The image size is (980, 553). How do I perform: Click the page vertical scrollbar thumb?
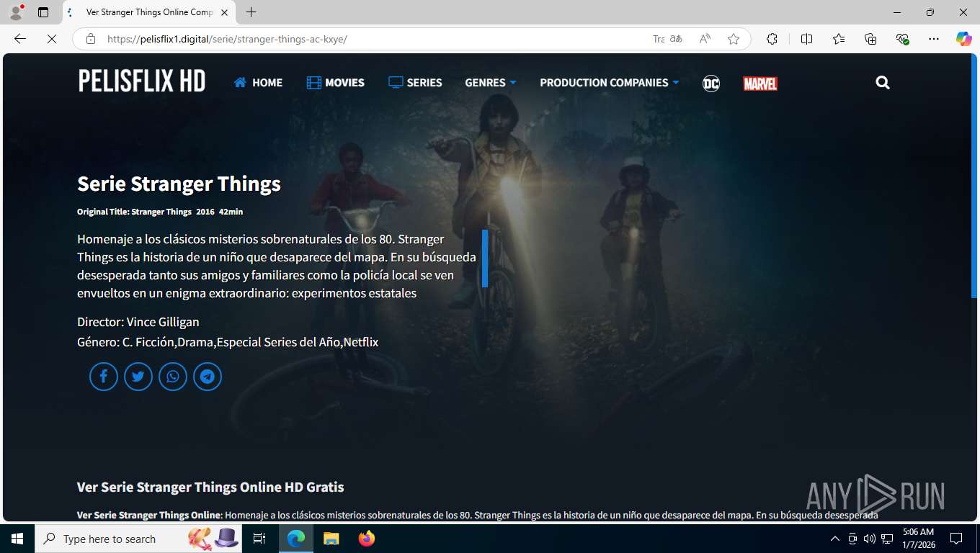(x=974, y=176)
